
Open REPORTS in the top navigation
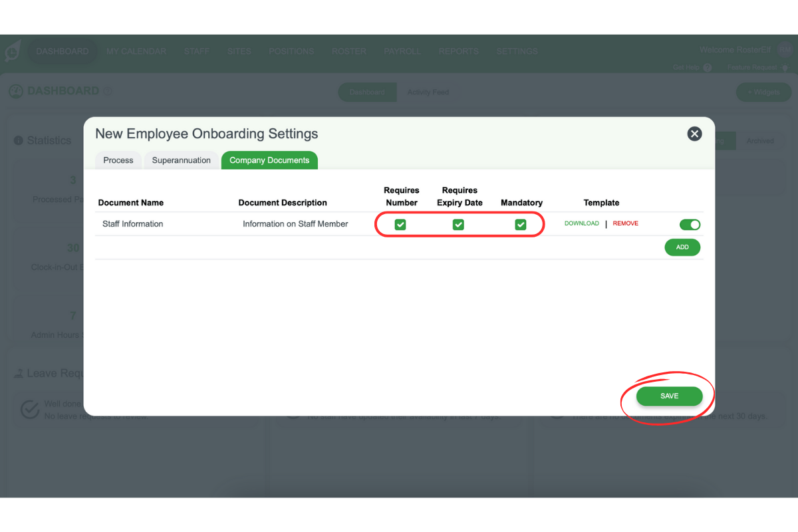(x=459, y=51)
